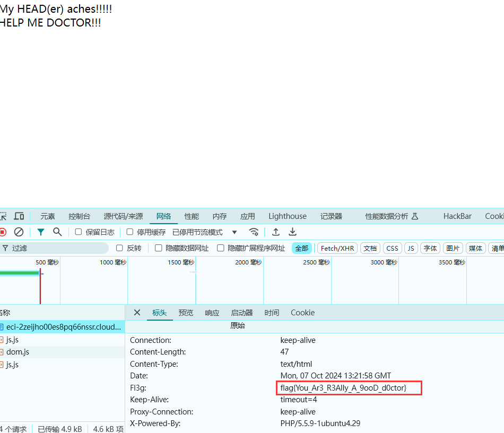Clear the network log

pyautogui.click(x=19, y=232)
